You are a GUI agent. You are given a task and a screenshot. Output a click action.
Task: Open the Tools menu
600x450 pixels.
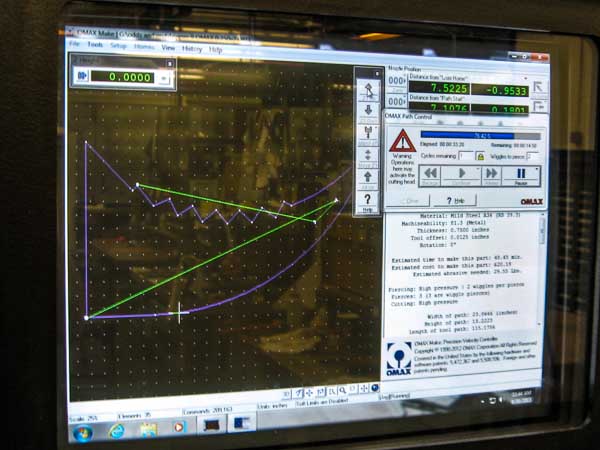pyautogui.click(x=95, y=44)
